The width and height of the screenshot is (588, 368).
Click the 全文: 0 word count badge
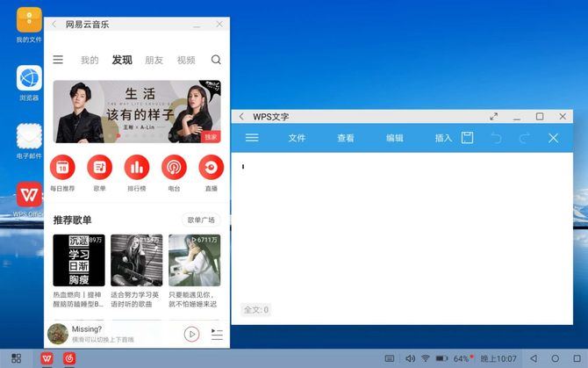tap(255, 310)
